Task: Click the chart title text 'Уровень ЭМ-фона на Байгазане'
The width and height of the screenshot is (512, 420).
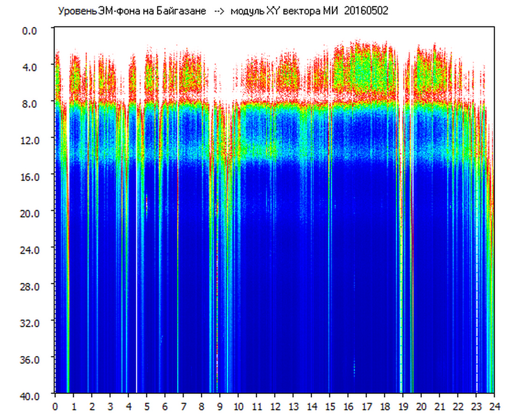Action: 132,11
